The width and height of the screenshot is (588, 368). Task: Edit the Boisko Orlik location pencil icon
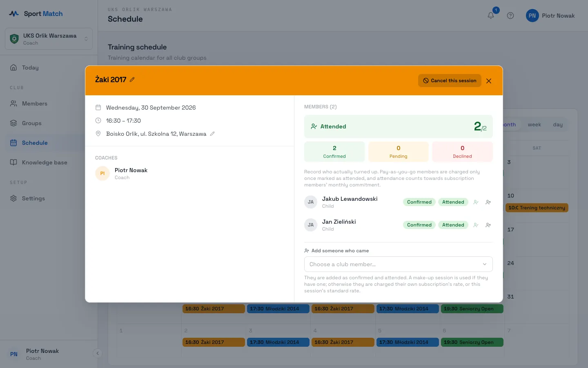click(212, 134)
